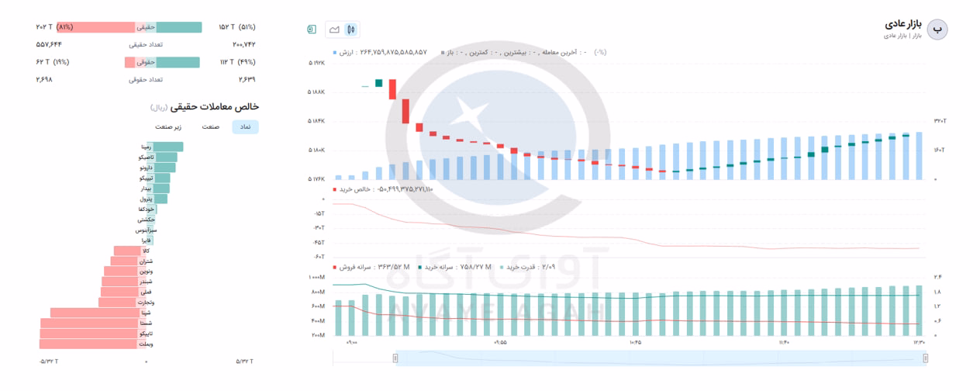Switch to candlestick chart view icon

351,29
